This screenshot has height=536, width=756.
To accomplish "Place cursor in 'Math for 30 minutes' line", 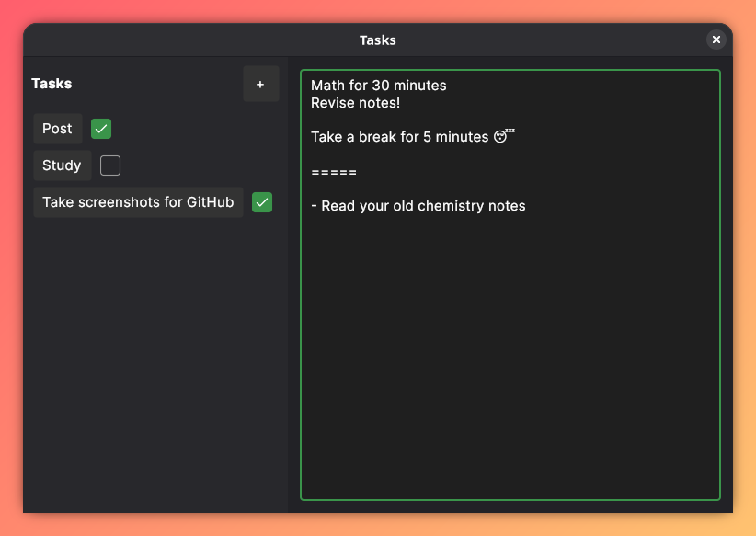I will (378, 86).
